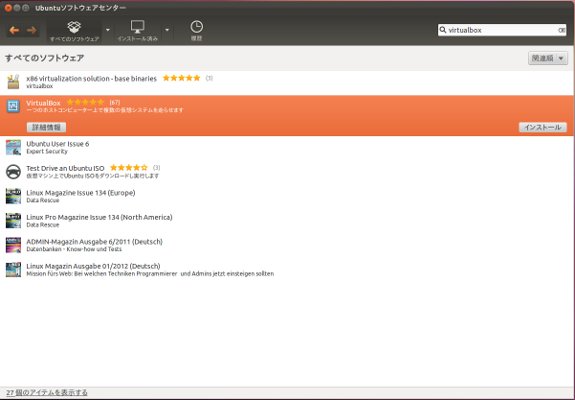Go forward with the right arrow

point(32,30)
